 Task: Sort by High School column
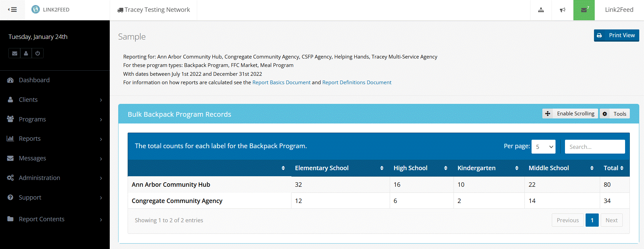click(445, 168)
